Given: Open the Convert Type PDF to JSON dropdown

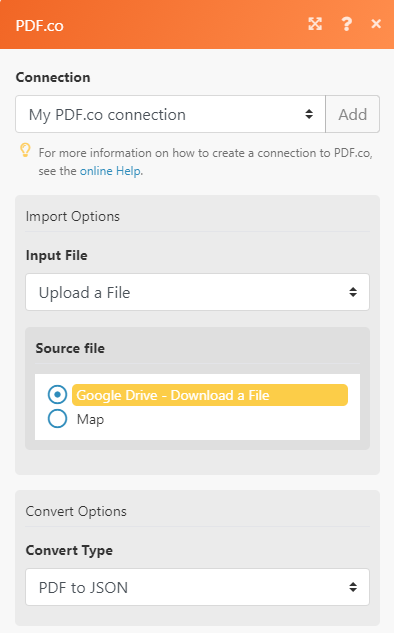Looking at the screenshot, I should tap(198, 587).
